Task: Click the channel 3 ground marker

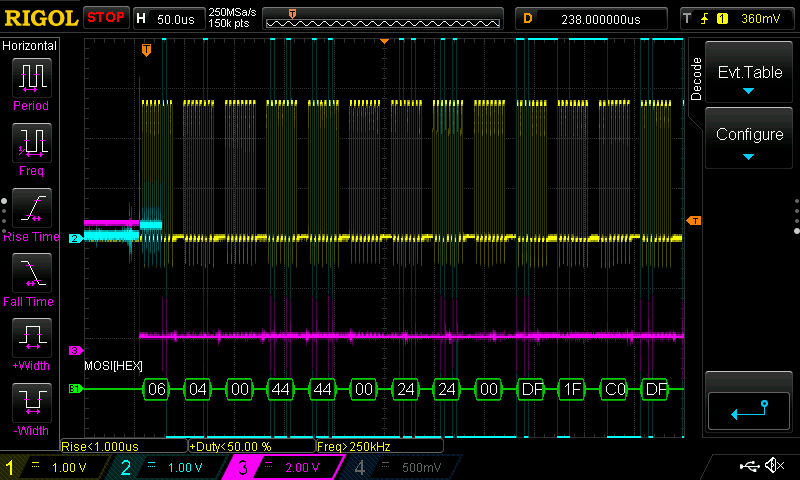Action: (x=76, y=350)
